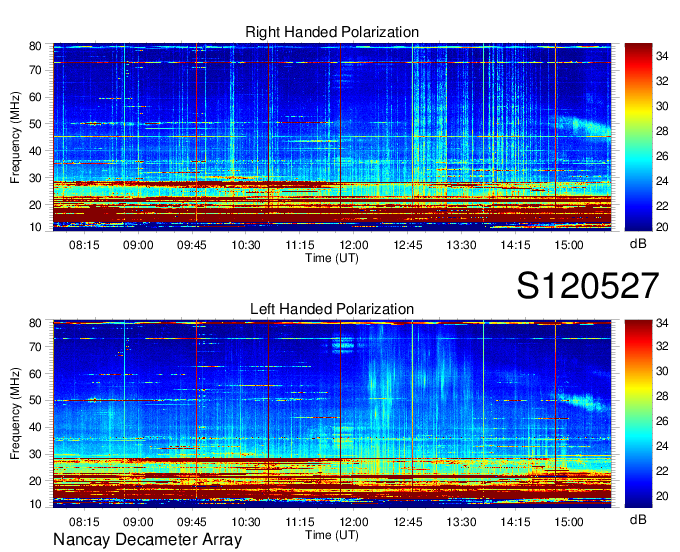Click the lower plot's 'Time (UT)' axis label
Image resolution: width=680 pixels, height=552 pixels.
coord(332,535)
